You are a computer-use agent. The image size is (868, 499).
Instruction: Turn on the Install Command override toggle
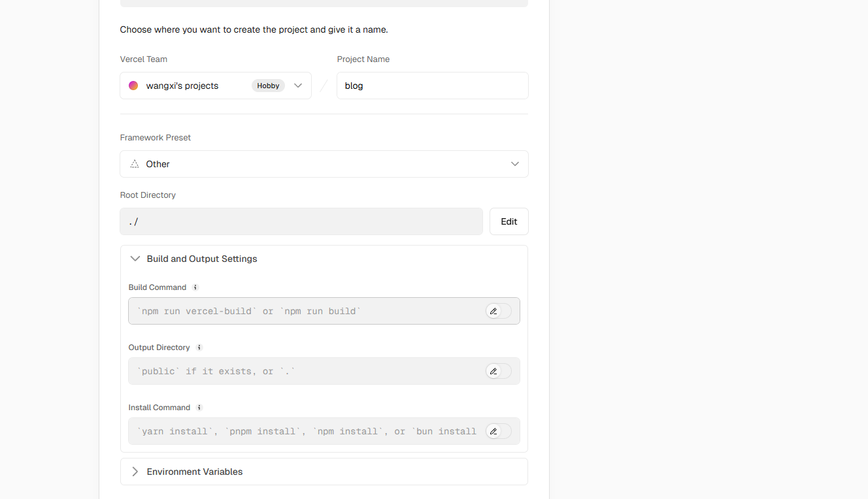coord(499,431)
